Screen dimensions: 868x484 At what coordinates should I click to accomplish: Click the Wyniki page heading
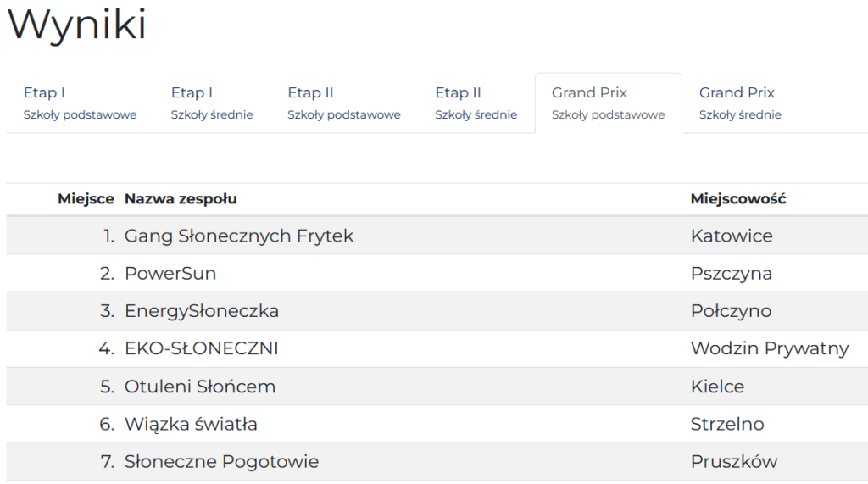tap(77, 25)
